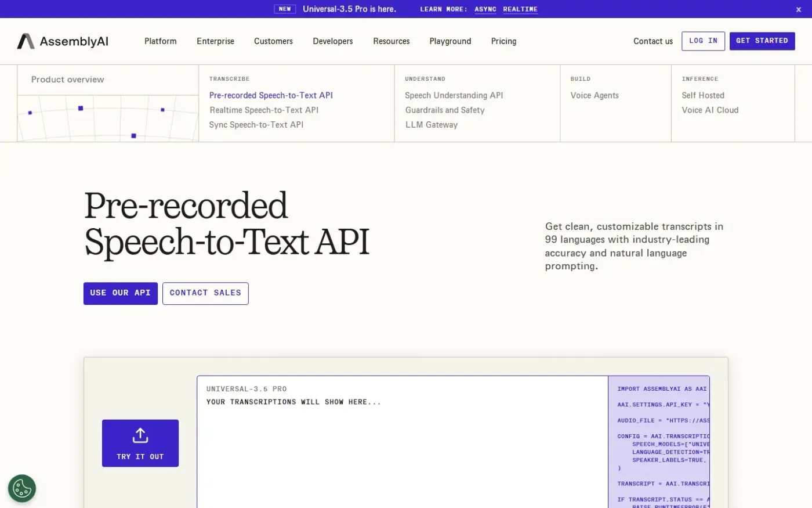Open Speech Understanding API link

pyautogui.click(x=454, y=95)
